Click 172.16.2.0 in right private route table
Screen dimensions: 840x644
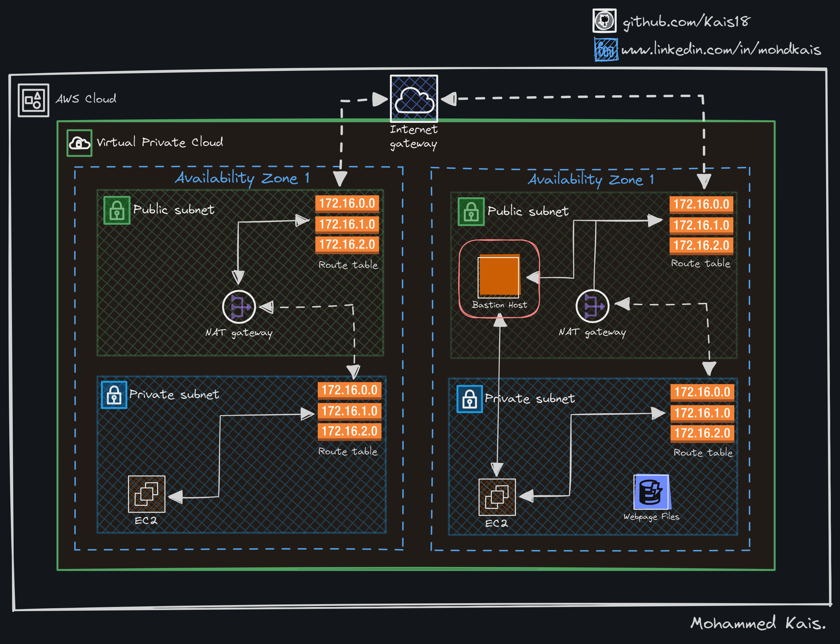(702, 433)
